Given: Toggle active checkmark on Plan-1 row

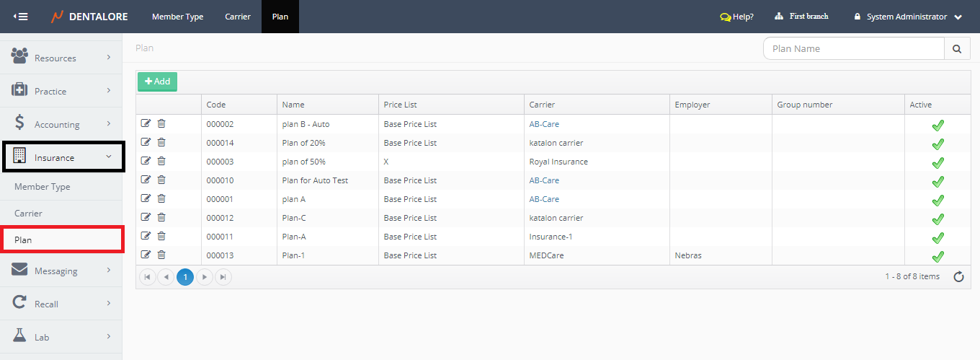Looking at the screenshot, I should click(937, 256).
